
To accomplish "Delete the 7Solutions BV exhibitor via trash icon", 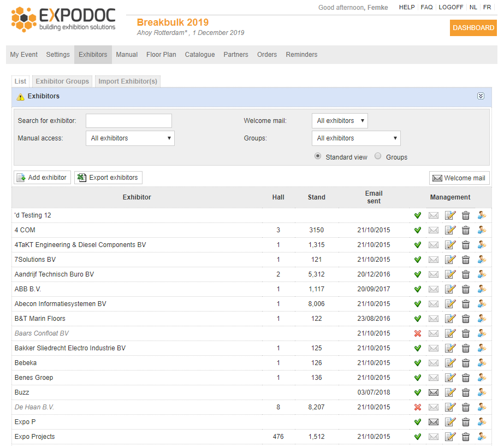I will tap(465, 260).
